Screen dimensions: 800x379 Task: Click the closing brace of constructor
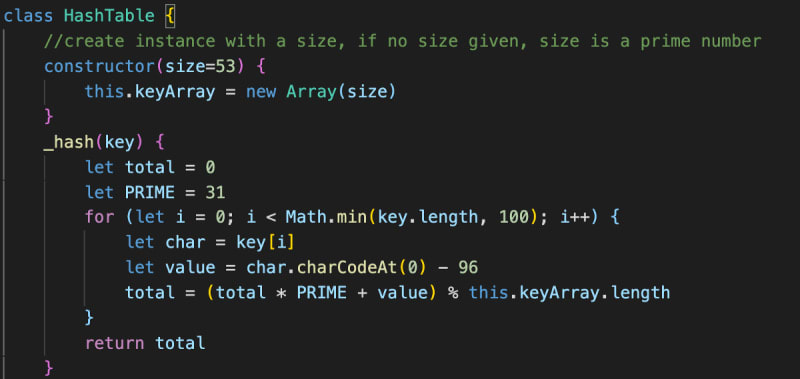[49, 117]
